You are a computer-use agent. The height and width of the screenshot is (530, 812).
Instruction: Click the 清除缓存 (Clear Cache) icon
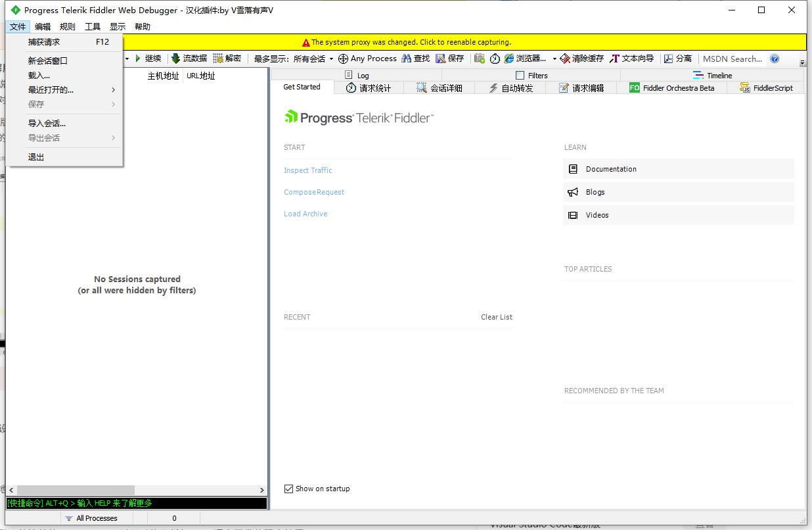tap(565, 59)
